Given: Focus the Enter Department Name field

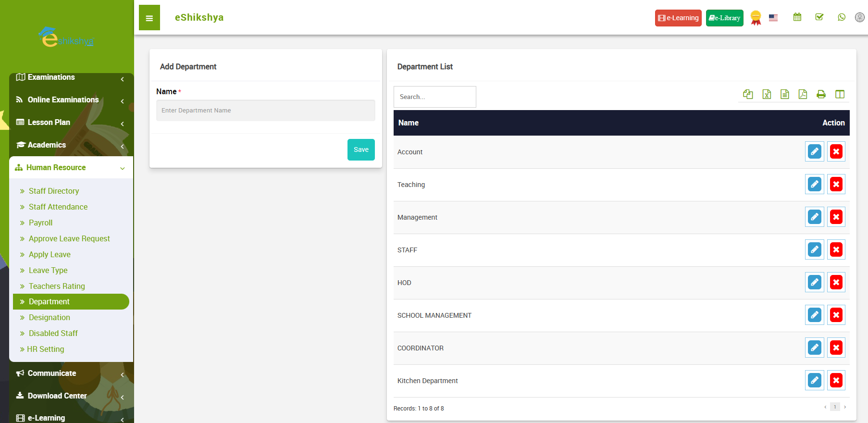Looking at the screenshot, I should point(265,111).
